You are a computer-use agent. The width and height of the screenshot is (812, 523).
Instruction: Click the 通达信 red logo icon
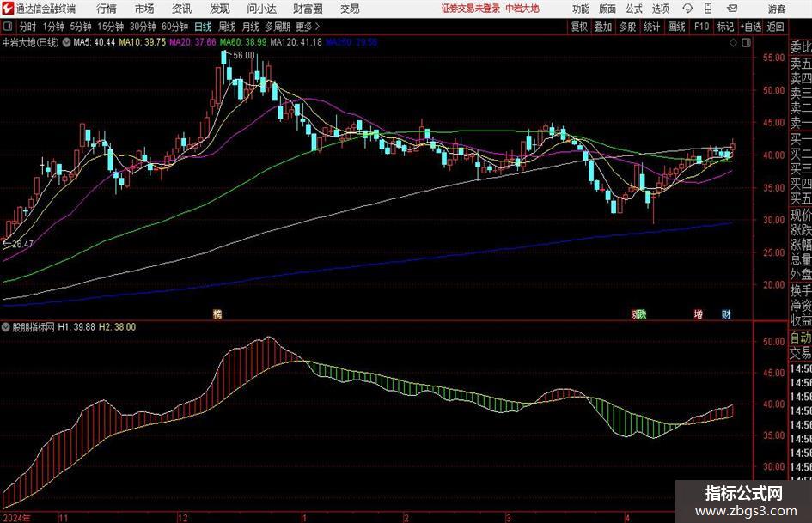[x=8, y=9]
